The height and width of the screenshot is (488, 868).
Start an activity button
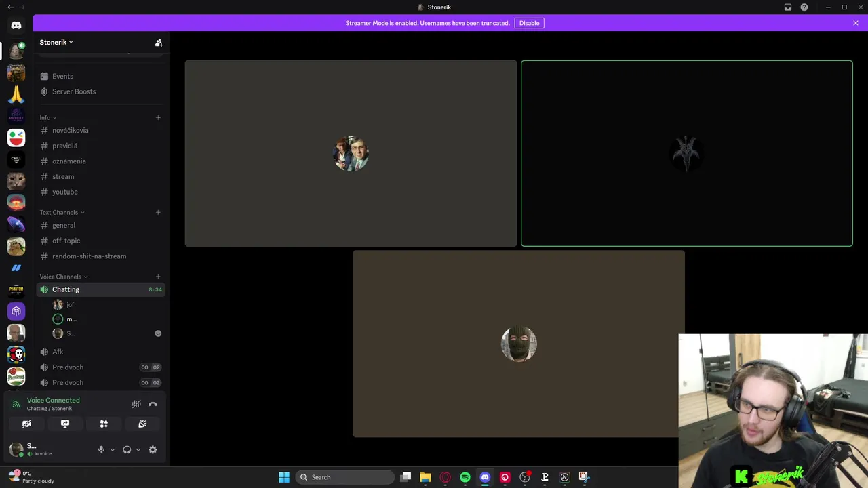104,424
